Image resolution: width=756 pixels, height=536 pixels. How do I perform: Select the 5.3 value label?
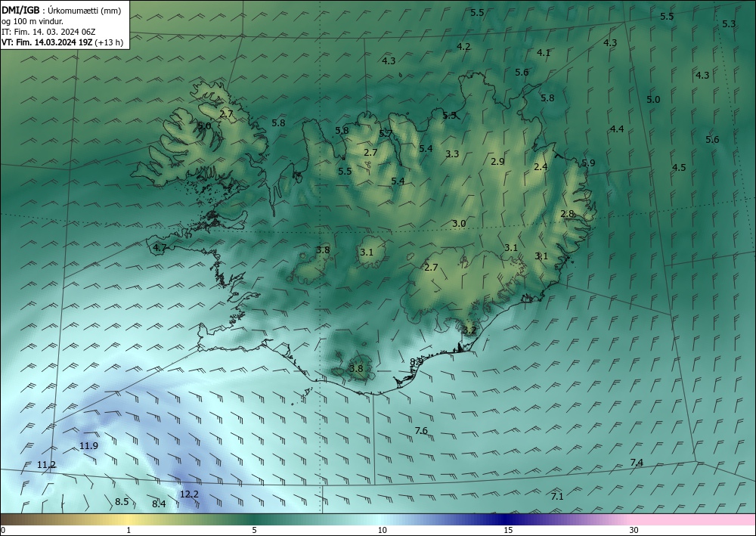[x=729, y=23]
